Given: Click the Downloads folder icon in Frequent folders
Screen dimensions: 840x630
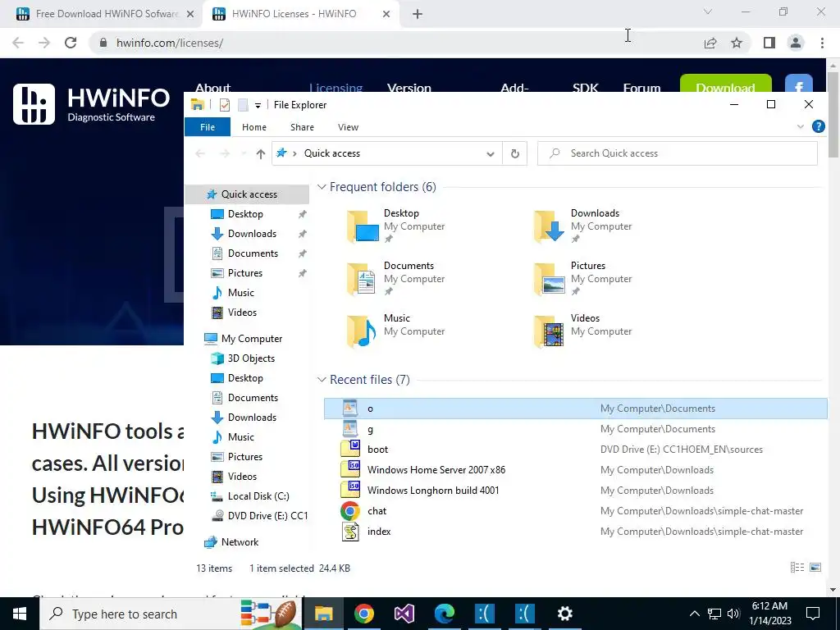Looking at the screenshot, I should click(x=550, y=226).
